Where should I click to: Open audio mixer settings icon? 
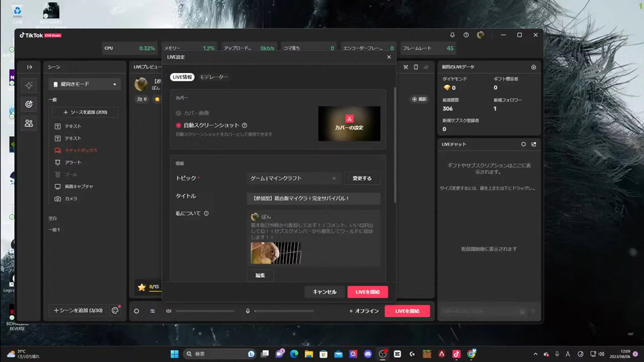coord(152,311)
